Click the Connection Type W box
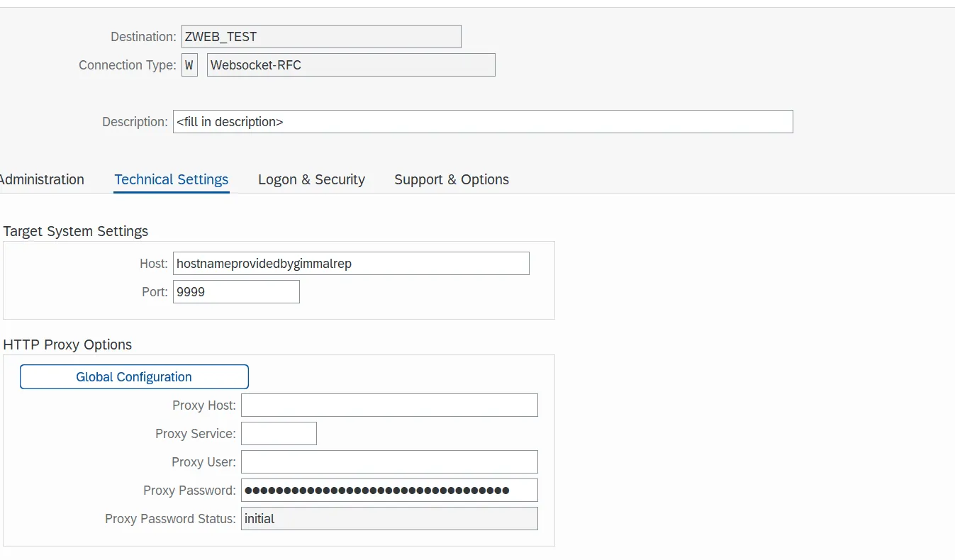This screenshot has width=955, height=560. point(189,65)
